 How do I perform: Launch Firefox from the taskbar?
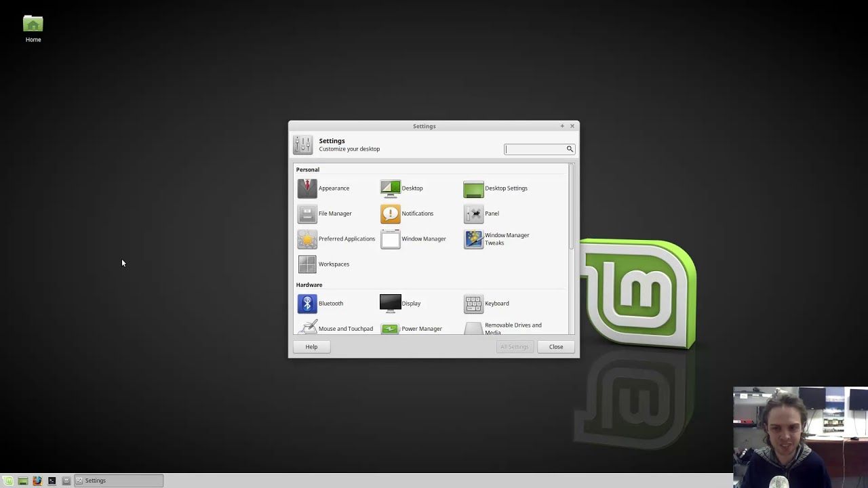(x=37, y=481)
